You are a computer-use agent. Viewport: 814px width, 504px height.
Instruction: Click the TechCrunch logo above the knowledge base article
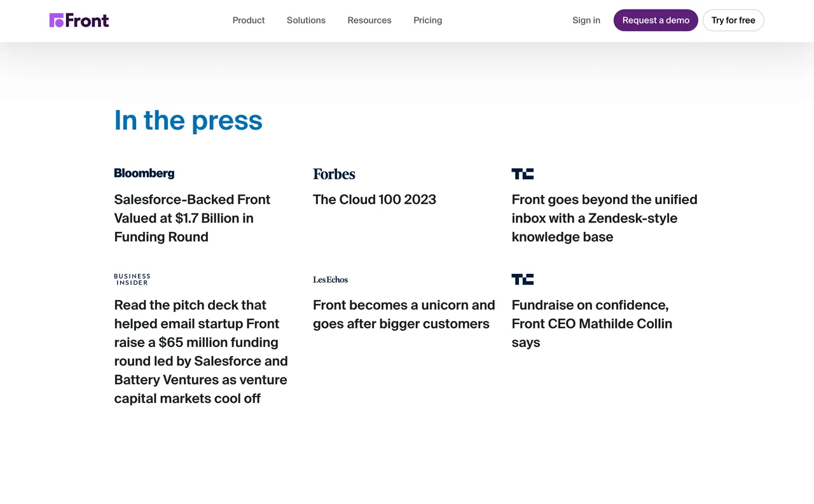coord(522,174)
